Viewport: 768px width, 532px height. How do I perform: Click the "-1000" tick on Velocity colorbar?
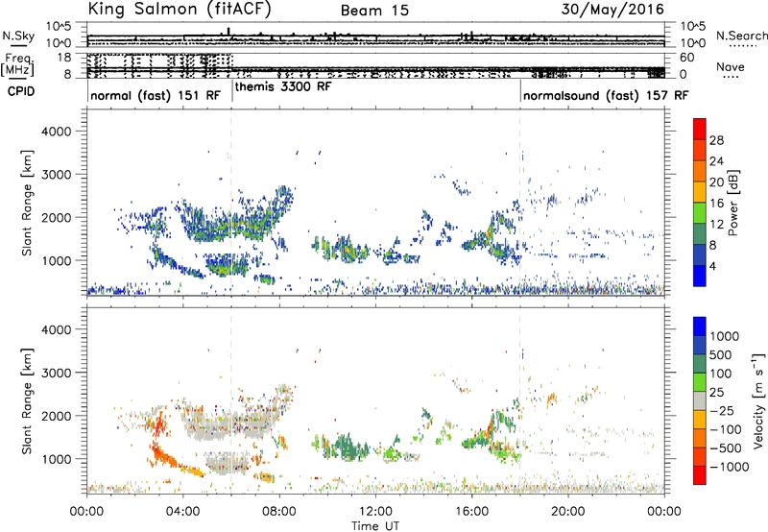[730, 467]
